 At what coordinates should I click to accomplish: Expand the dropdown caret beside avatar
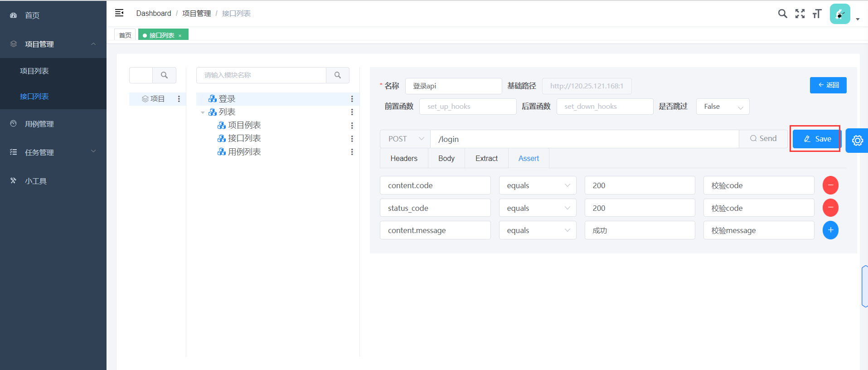(x=858, y=19)
